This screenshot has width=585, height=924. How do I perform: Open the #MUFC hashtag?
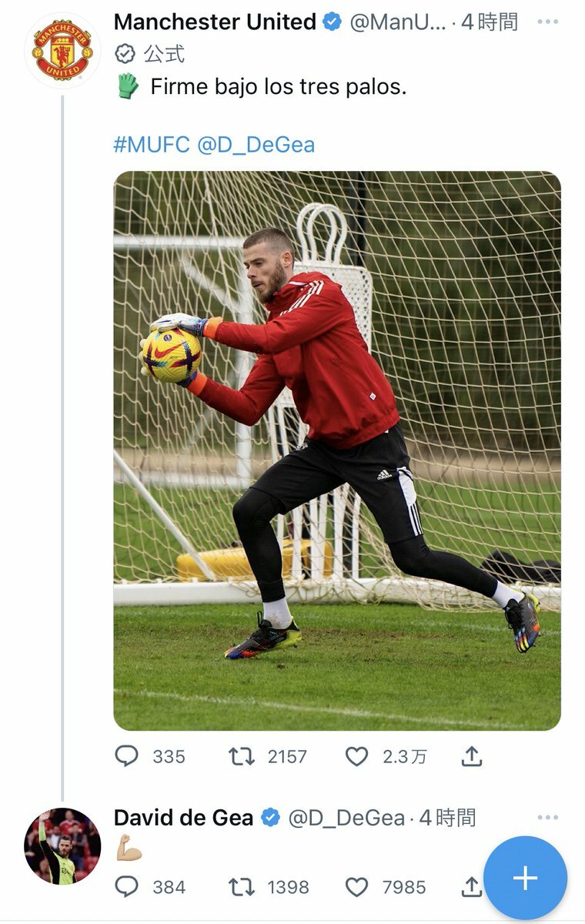pos(152,145)
